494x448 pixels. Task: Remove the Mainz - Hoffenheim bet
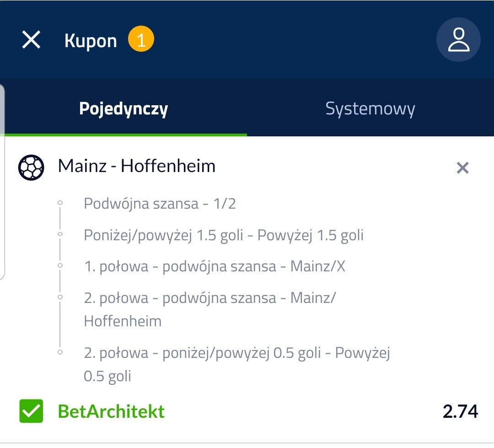click(462, 168)
